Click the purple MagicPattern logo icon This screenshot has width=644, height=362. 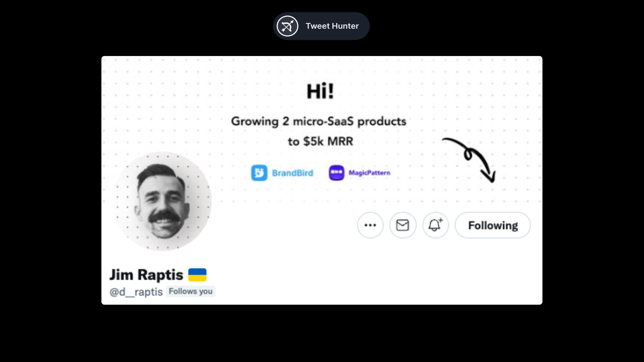[336, 173]
